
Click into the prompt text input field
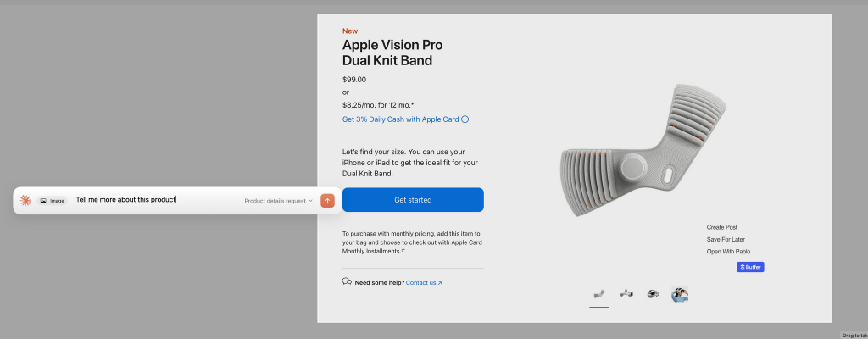(x=153, y=200)
